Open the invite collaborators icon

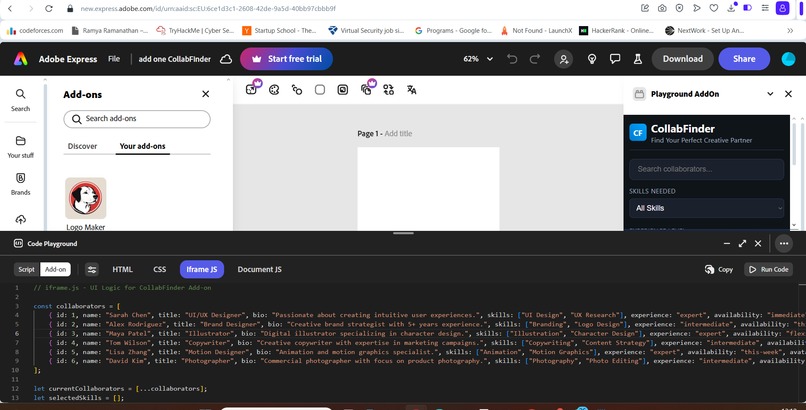(563, 59)
